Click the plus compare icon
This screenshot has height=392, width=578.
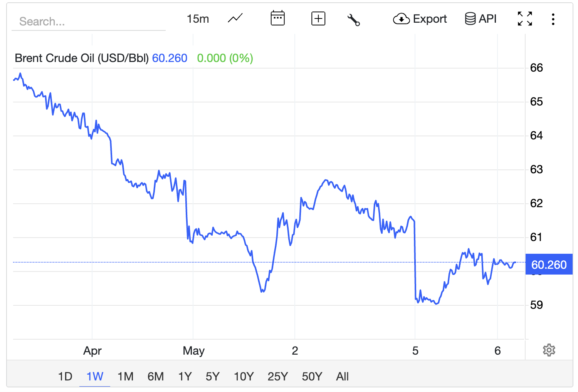tap(318, 18)
